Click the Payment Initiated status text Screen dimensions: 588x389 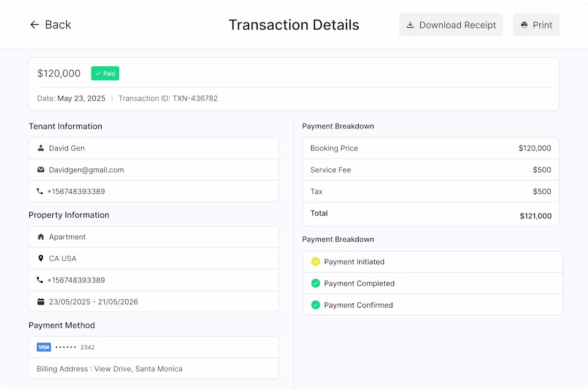coord(354,262)
